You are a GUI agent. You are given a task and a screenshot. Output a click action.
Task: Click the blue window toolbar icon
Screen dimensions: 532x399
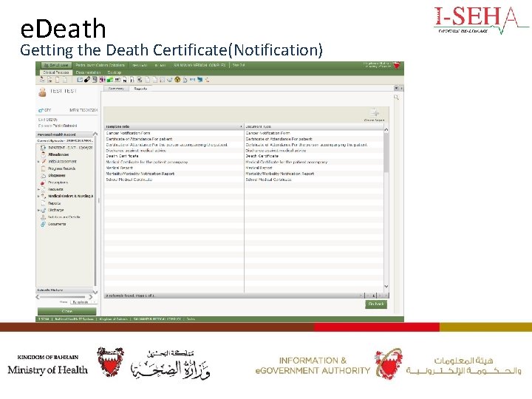click(80, 80)
